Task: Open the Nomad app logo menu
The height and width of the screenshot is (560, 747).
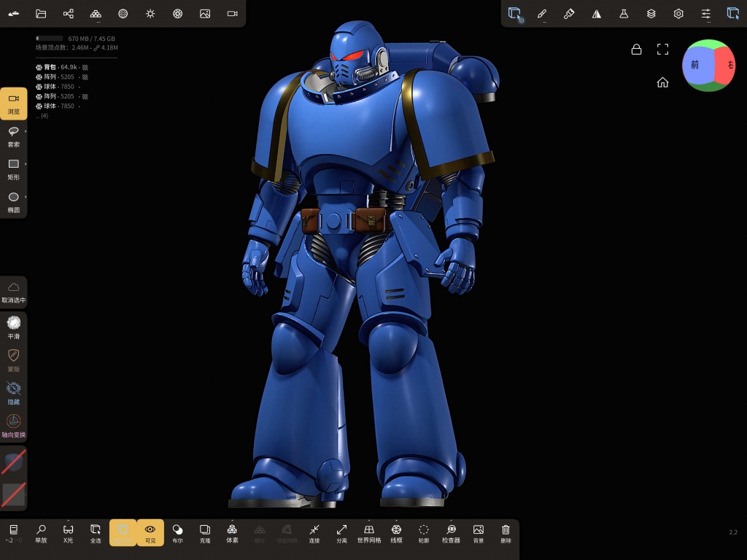Action: coord(13,14)
